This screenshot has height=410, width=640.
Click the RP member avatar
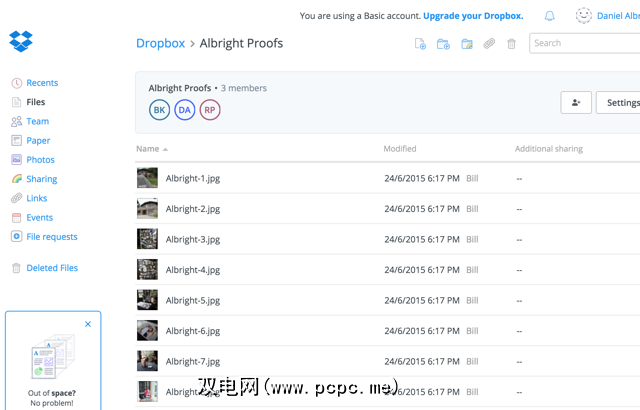click(x=210, y=110)
